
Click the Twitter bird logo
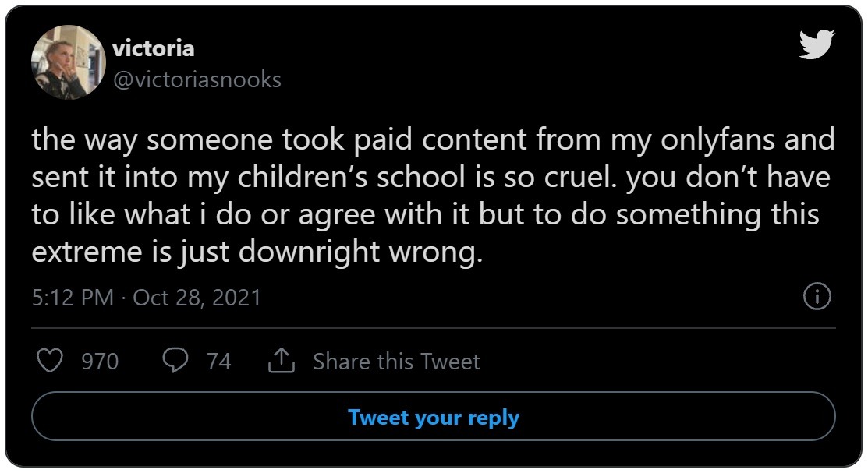point(817,44)
